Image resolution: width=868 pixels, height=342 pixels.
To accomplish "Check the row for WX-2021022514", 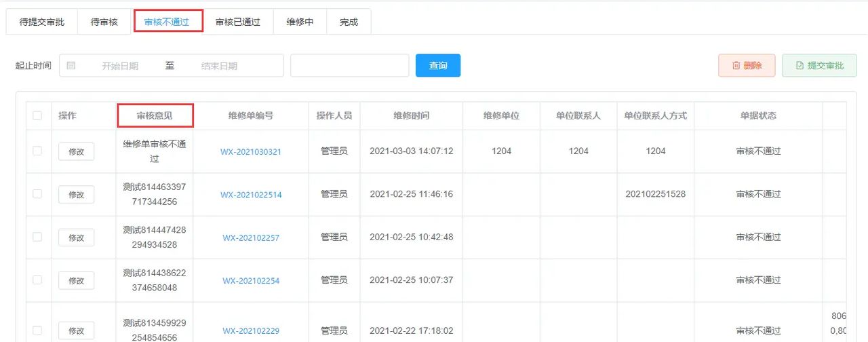I will (37, 194).
